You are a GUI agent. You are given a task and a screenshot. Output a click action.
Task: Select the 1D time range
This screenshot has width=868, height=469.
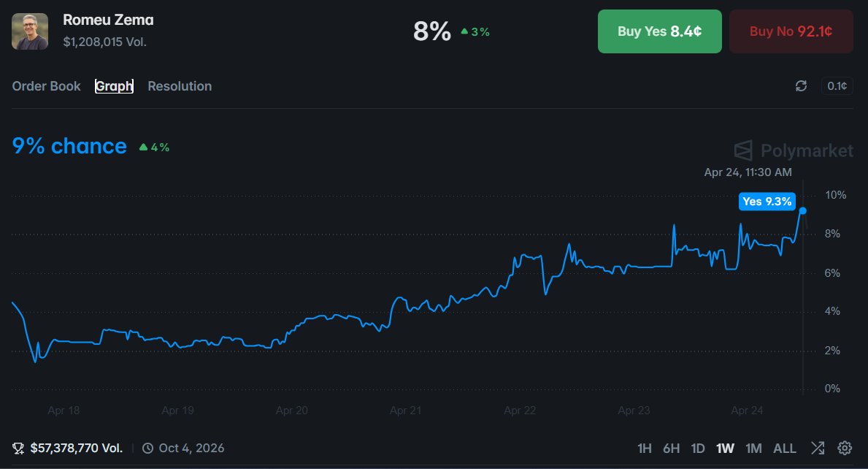698,448
